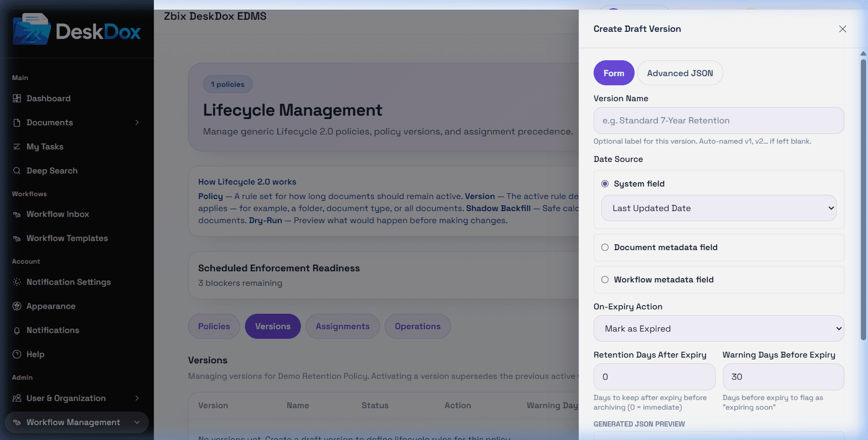Click the panel vertical scrollbar
The width and height of the screenshot is (868, 440).
pyautogui.click(x=863, y=200)
